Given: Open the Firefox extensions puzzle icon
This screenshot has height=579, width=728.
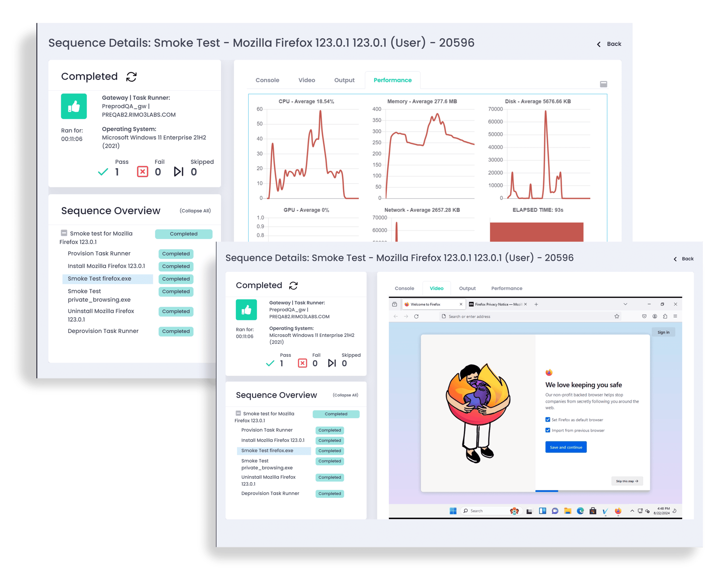Looking at the screenshot, I should pyautogui.click(x=665, y=316).
